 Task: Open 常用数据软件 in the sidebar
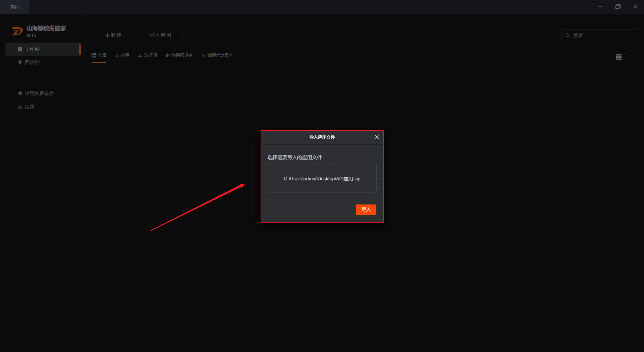[43, 94]
